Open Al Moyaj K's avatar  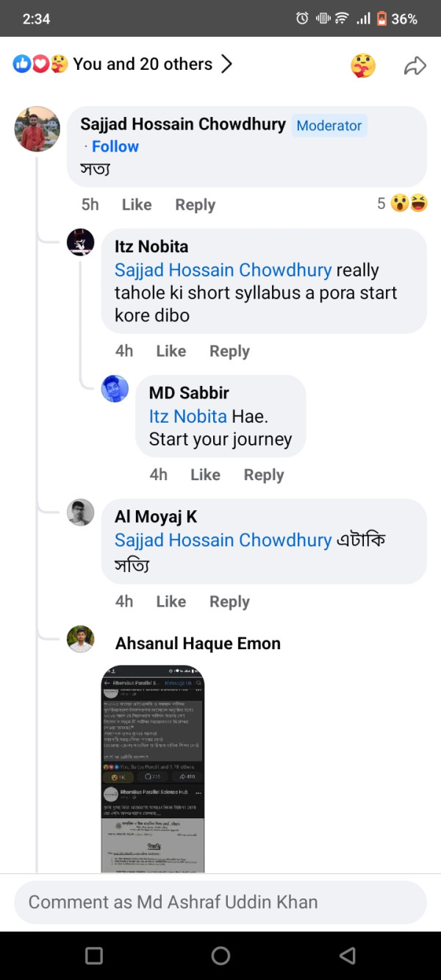(81, 512)
